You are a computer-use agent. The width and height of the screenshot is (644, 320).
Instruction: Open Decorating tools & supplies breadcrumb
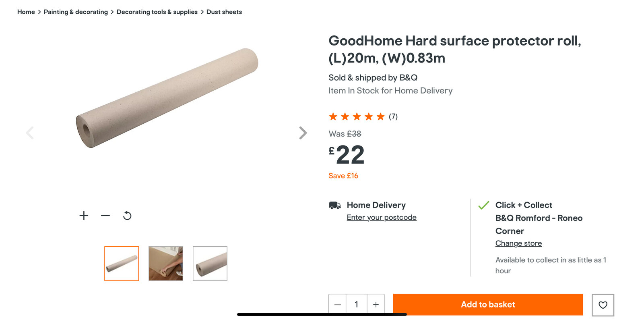tap(157, 12)
